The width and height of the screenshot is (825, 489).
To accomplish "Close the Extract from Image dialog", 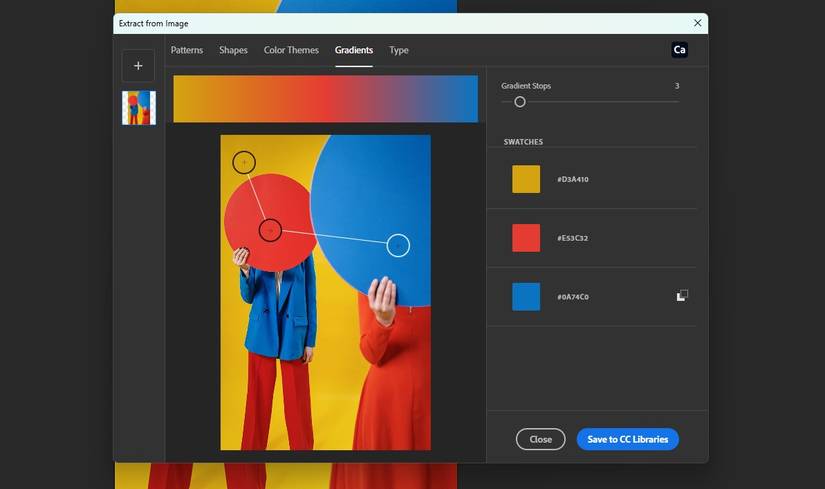I will pos(697,23).
